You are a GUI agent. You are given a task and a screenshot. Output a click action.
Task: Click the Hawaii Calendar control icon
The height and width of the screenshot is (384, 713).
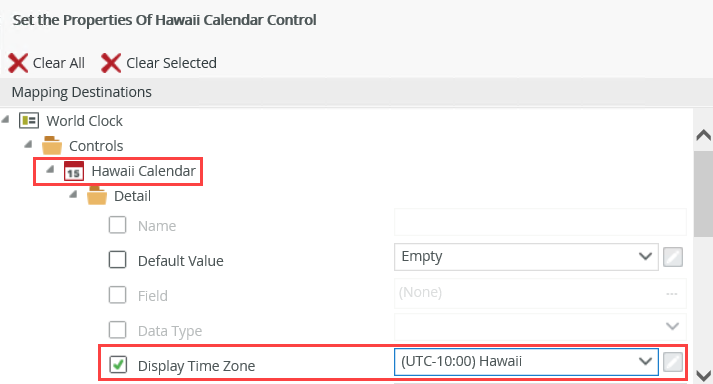click(x=74, y=171)
